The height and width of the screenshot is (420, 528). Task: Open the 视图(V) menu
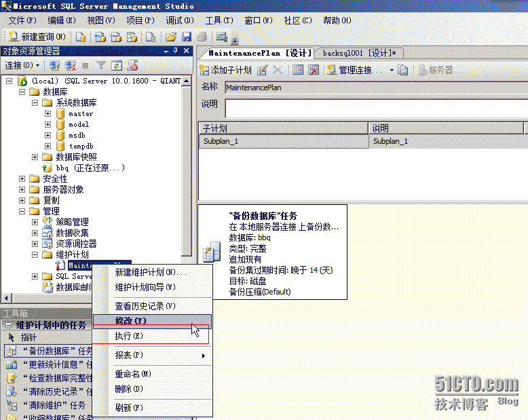[101, 20]
